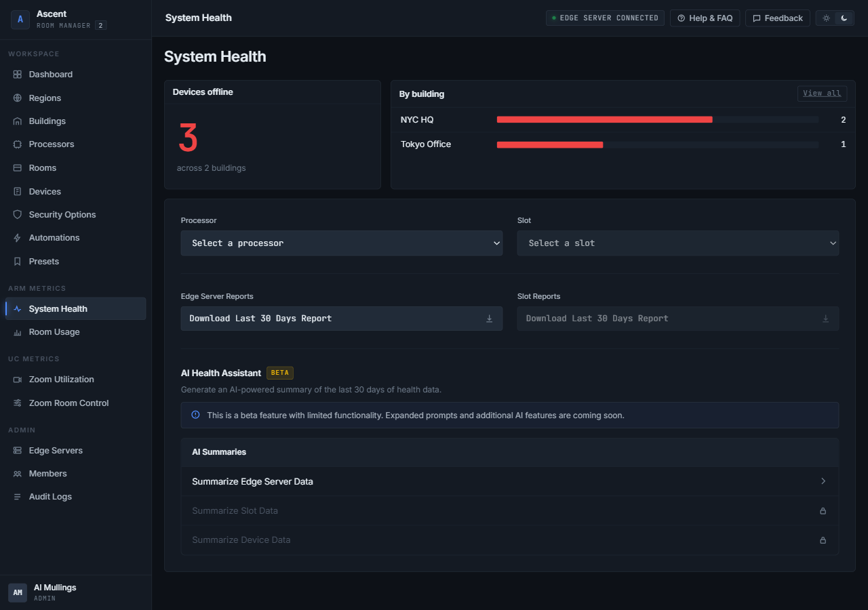This screenshot has height=610, width=868.
Task: Click the Ascent workspace logo
Action: [20, 20]
